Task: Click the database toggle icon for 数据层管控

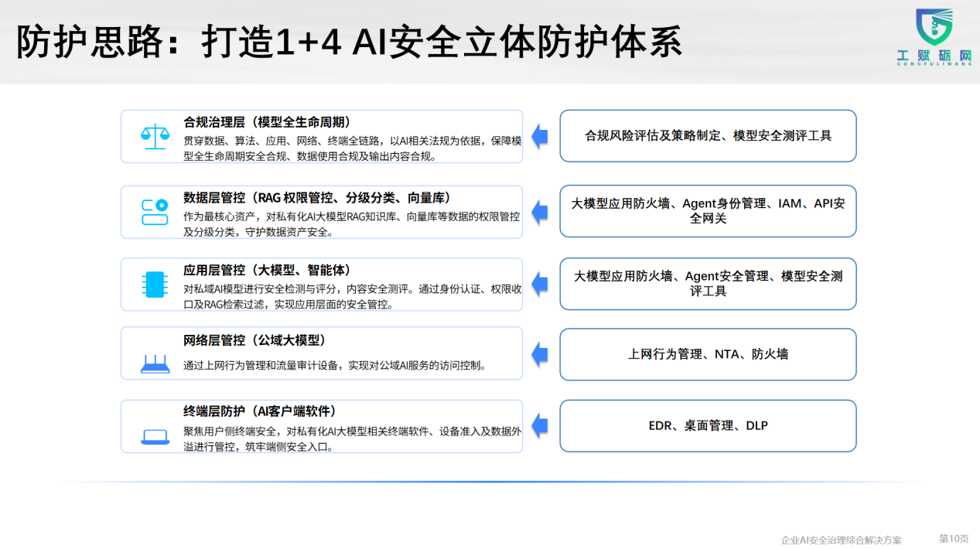Action: pos(155,211)
